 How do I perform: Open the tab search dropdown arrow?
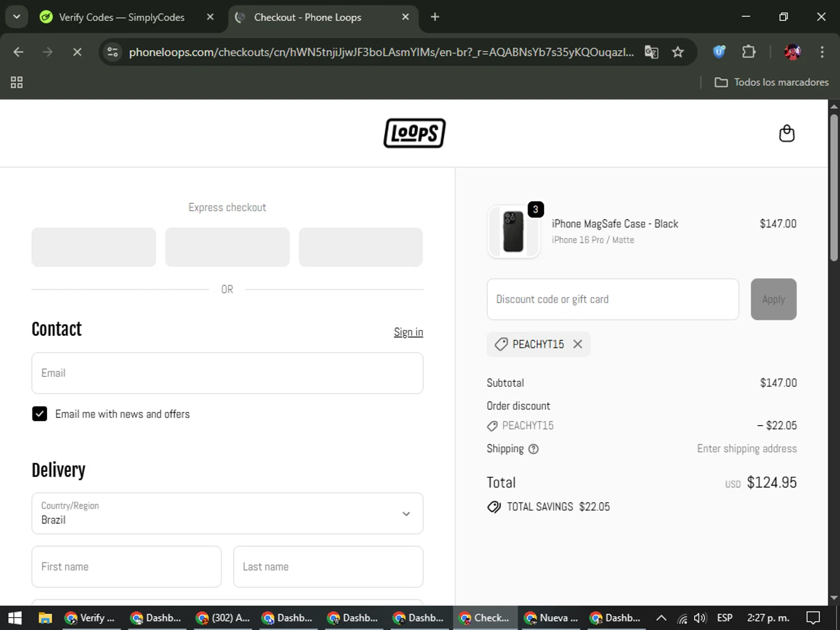(17, 17)
